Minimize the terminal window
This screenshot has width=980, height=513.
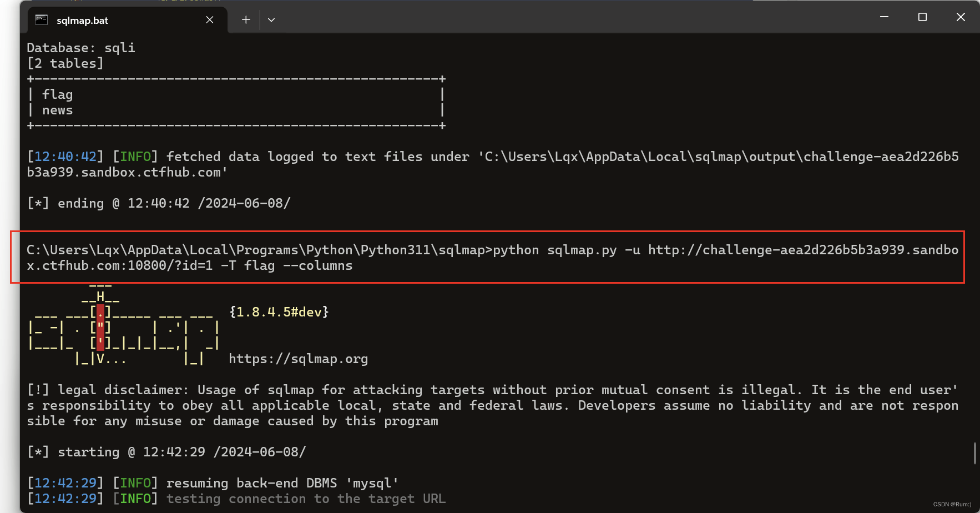(x=885, y=17)
